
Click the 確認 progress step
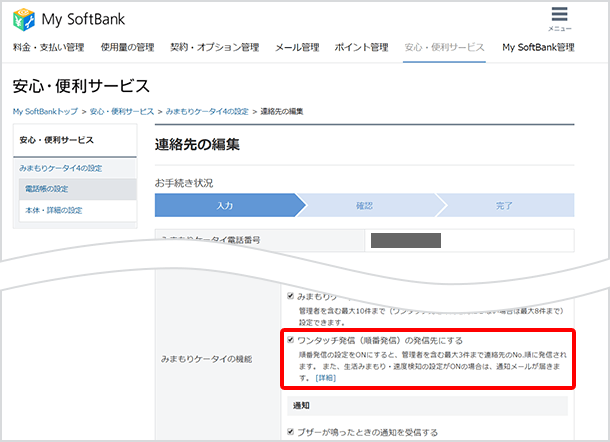coord(365,205)
